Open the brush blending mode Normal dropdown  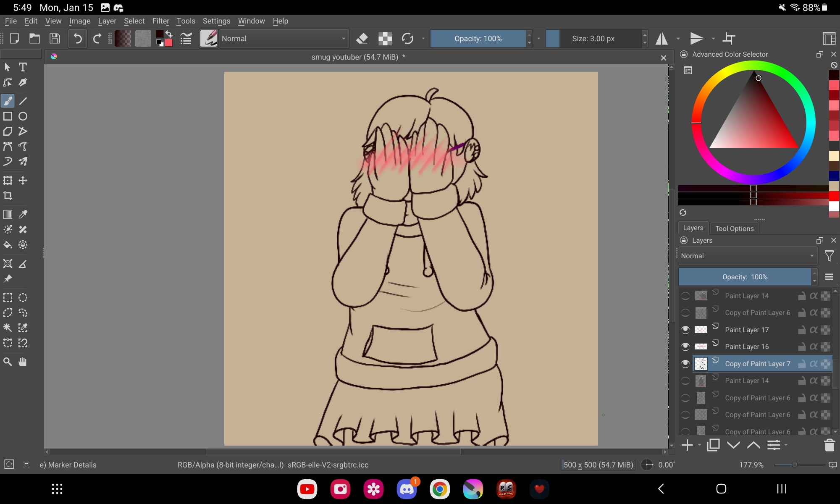coord(284,39)
